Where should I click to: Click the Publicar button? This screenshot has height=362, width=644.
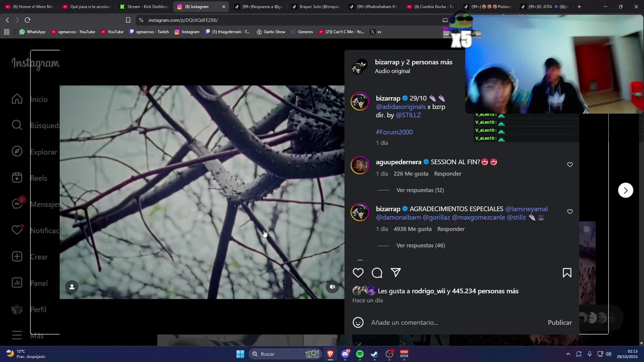click(559, 322)
